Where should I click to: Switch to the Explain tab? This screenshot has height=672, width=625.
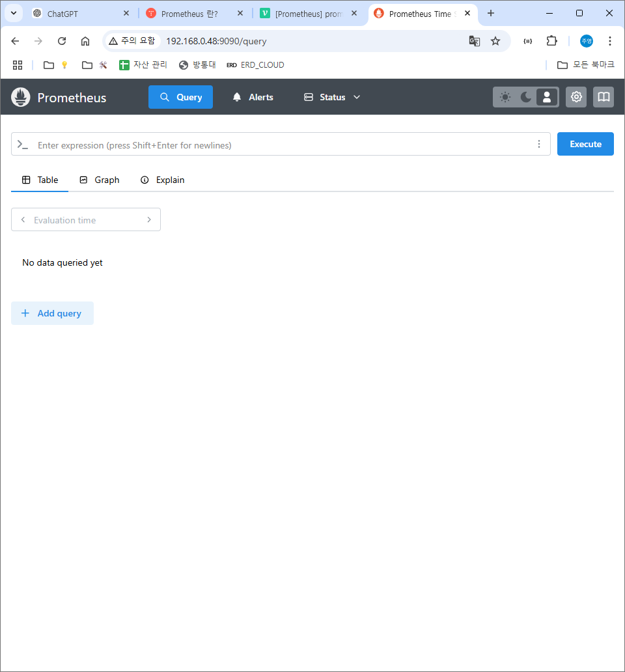(162, 180)
